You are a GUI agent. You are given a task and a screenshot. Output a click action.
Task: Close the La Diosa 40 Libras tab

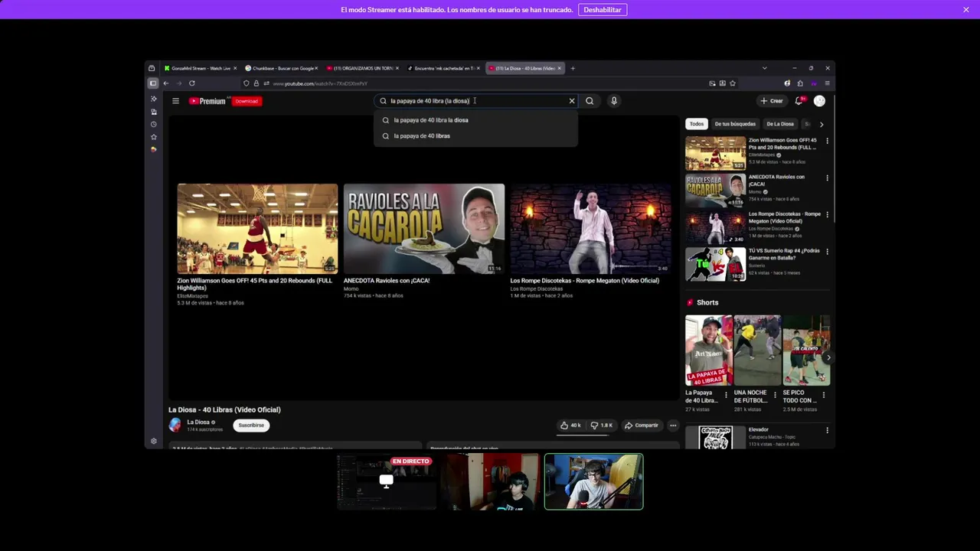[x=560, y=68]
